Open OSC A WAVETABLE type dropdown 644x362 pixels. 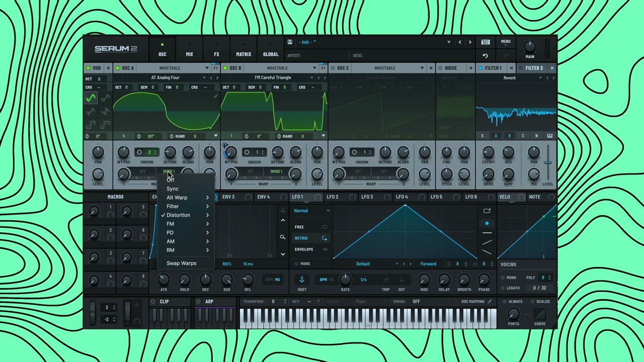coord(175,68)
